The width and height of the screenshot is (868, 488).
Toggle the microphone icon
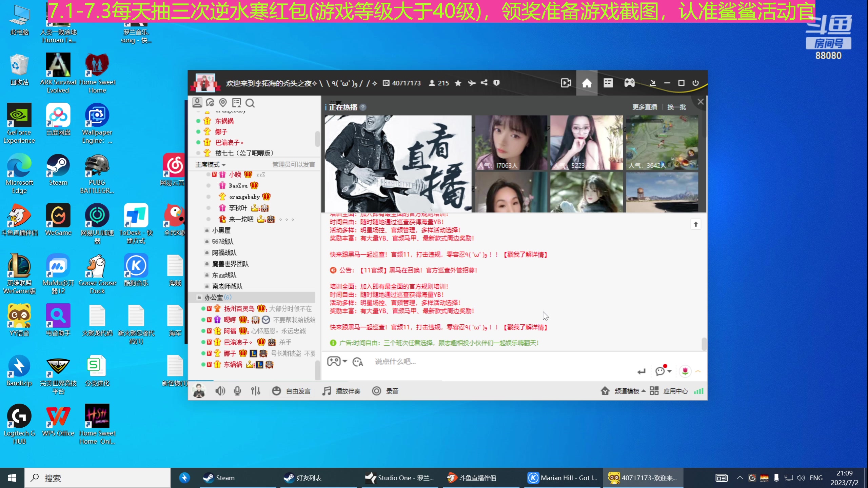pos(237,391)
